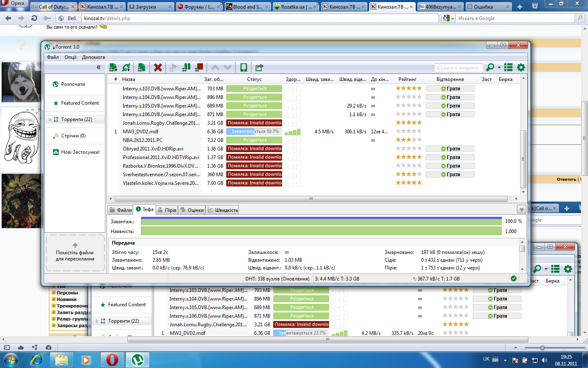Click the star rating of Interny.s.104 row
The height and width of the screenshot is (368, 588).
(408, 97)
